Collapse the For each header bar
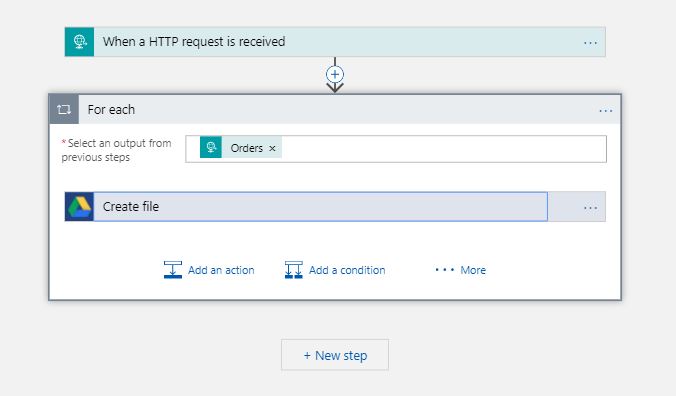 (335, 109)
